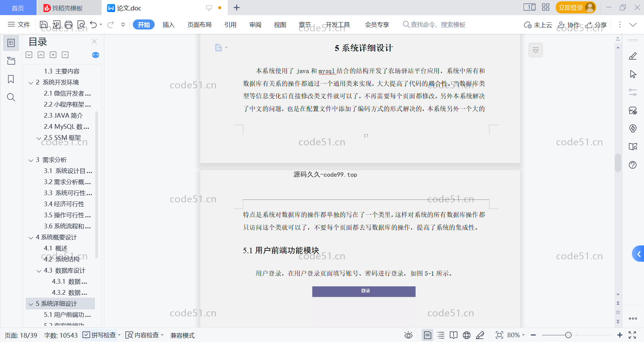Adjust the zoom slider handle

568,335
